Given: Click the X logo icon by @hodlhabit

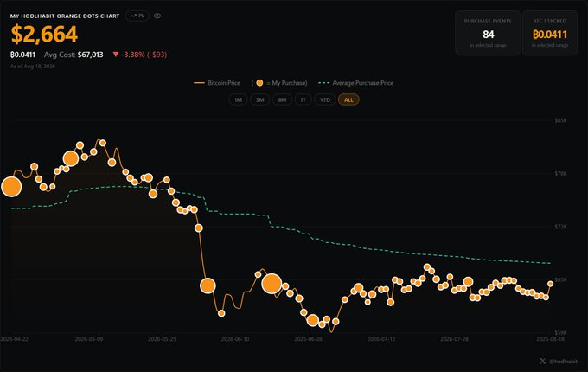Looking at the screenshot, I should [543, 361].
